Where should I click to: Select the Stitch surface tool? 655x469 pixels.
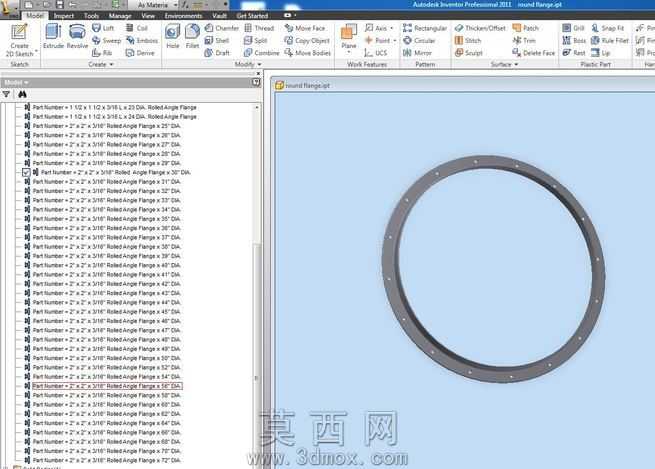[468, 41]
